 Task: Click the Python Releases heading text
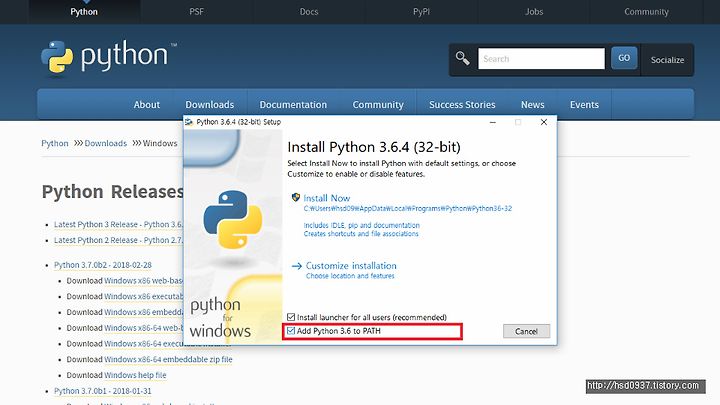point(112,191)
